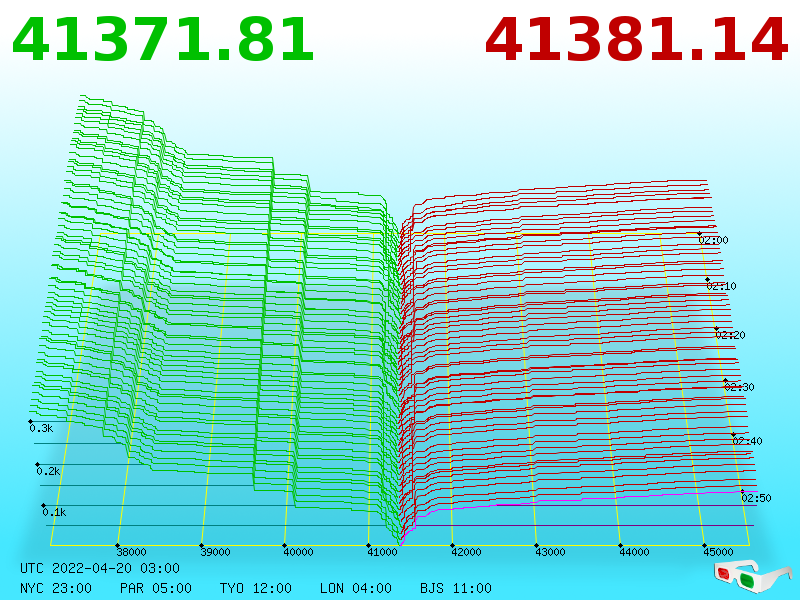Click the 0.2k depth axis label
This screenshot has height=600, width=800.
coord(48,471)
